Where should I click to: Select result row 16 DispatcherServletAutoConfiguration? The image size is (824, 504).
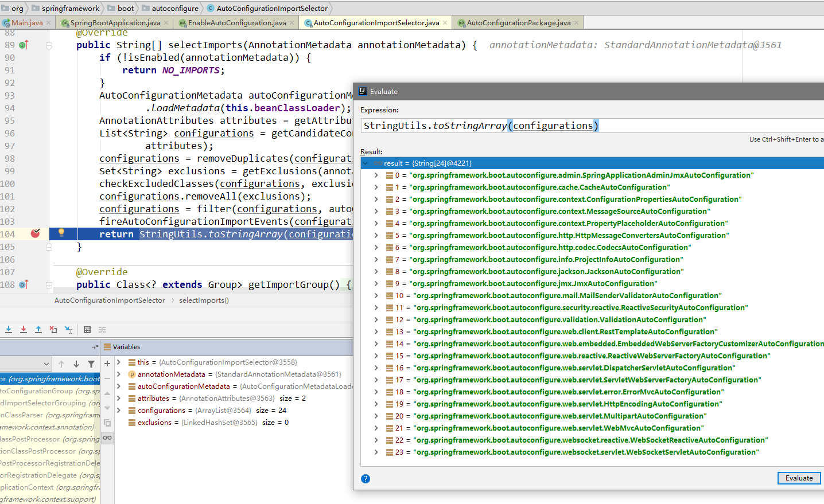click(592, 368)
